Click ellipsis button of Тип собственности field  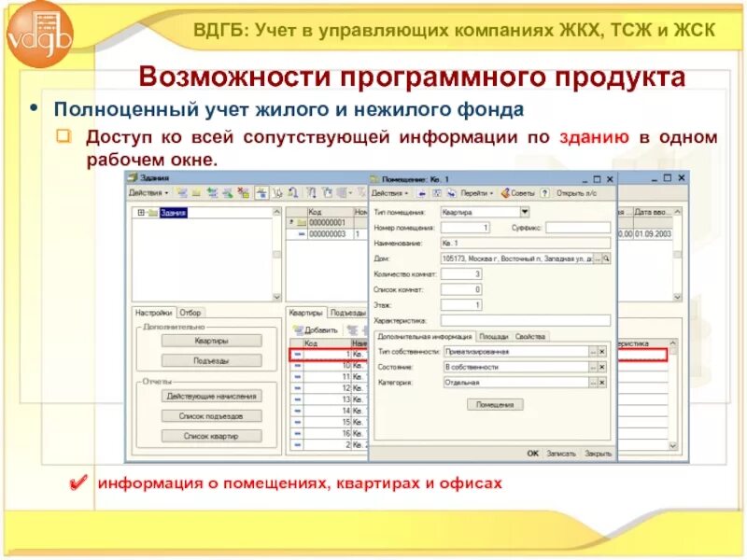click(593, 352)
